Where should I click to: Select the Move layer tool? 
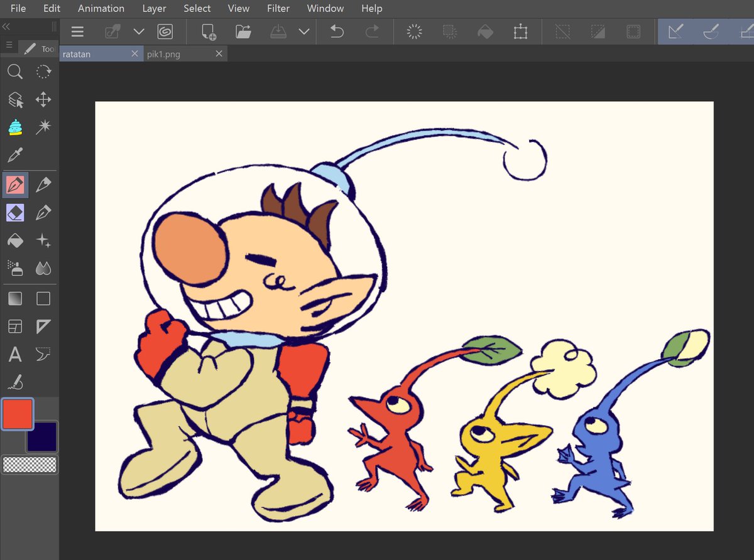click(43, 99)
